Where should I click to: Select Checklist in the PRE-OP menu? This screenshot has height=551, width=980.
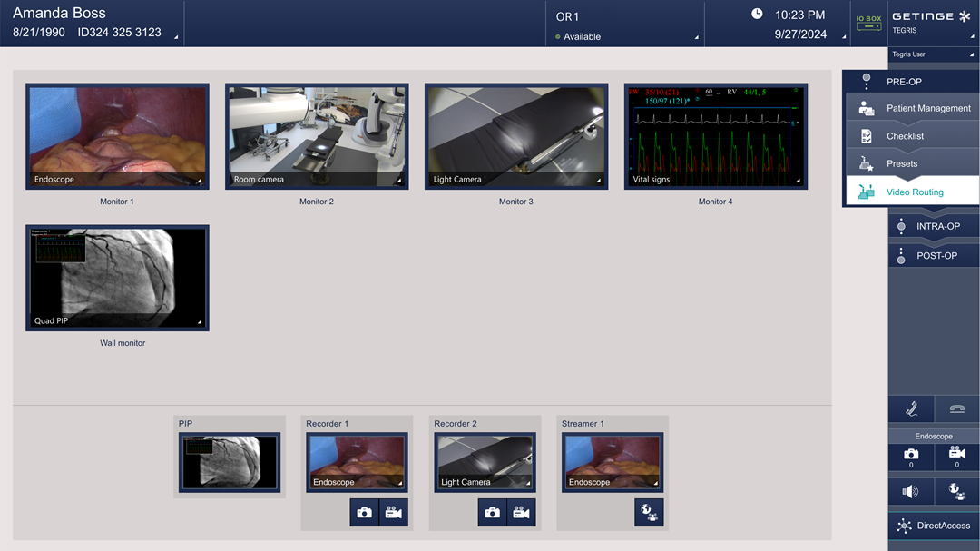click(913, 136)
